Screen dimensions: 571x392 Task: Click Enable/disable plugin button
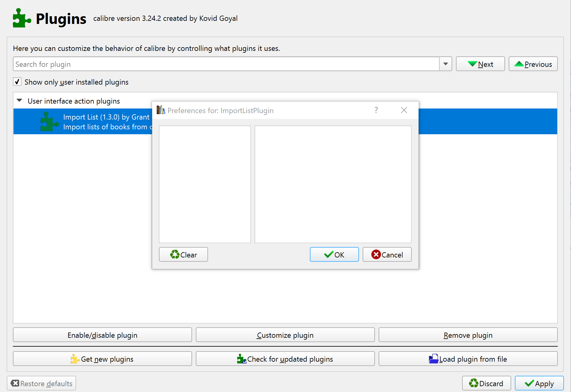coord(102,335)
